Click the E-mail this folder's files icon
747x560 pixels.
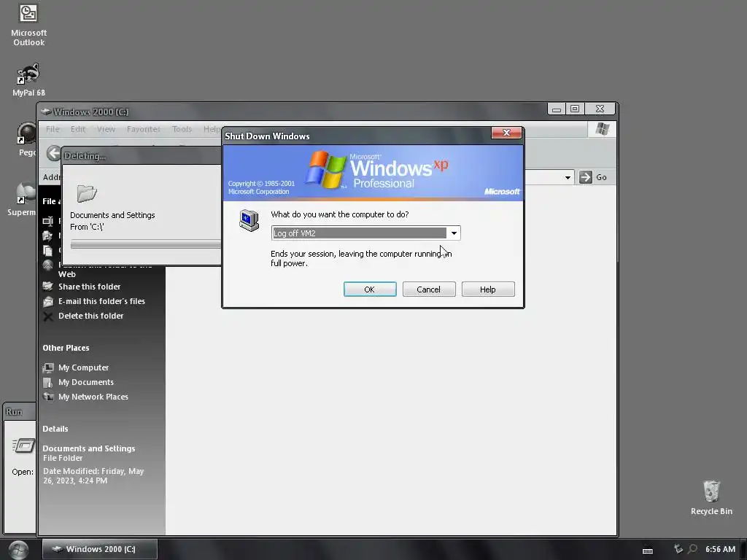[x=48, y=301]
